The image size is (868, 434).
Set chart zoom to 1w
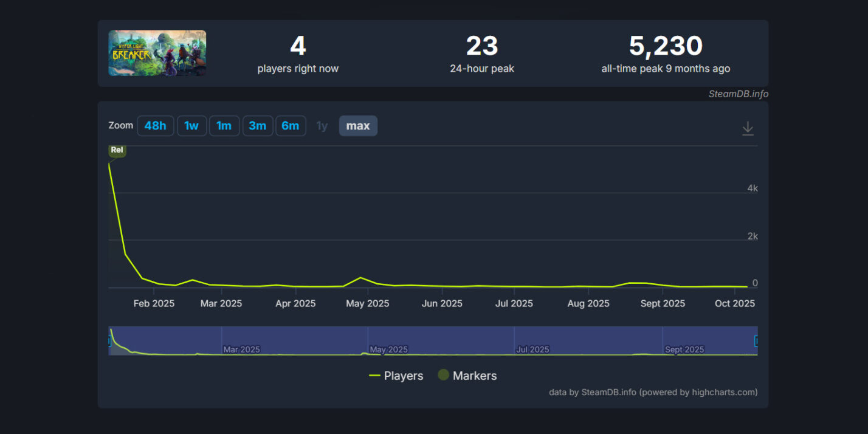(191, 126)
